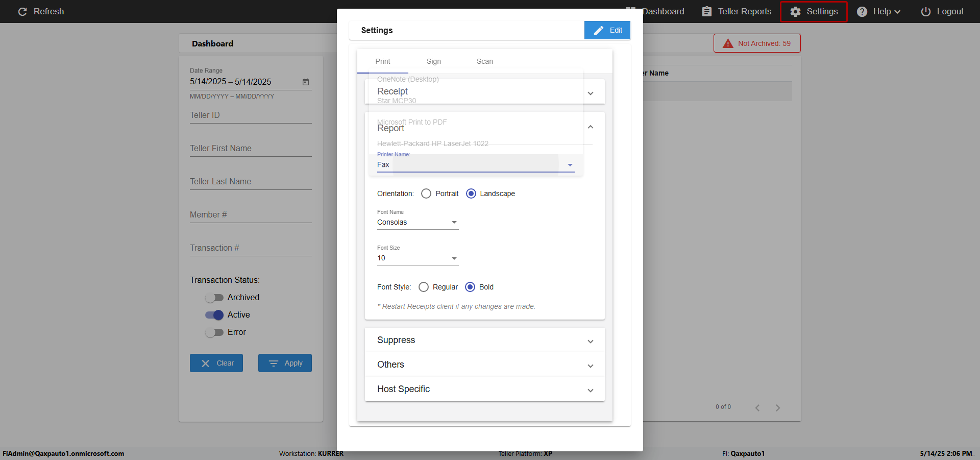Viewport: 980px width, 460px height.
Task: Click the Refresh icon in top bar
Action: coord(22,11)
